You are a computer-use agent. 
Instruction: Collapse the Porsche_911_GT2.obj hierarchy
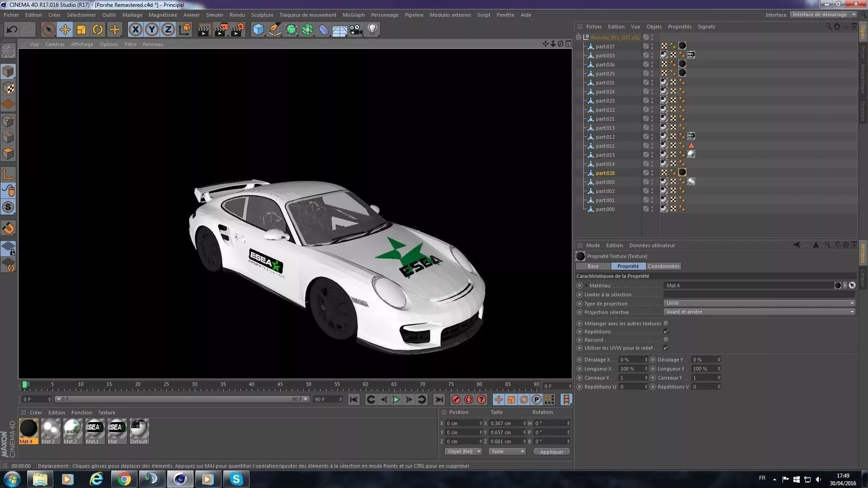[x=579, y=37]
